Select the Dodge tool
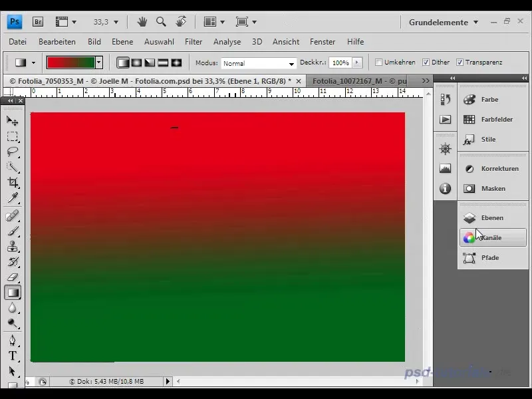The image size is (532, 399). click(12, 323)
